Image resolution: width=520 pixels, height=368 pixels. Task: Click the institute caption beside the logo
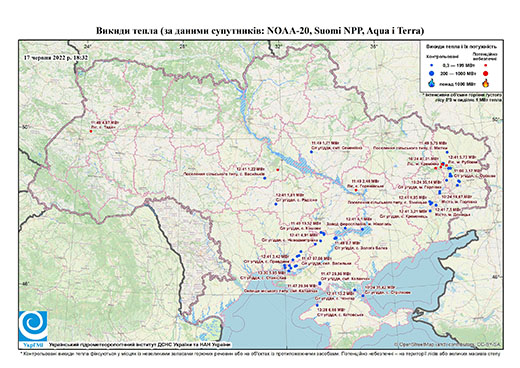[x=139, y=344]
